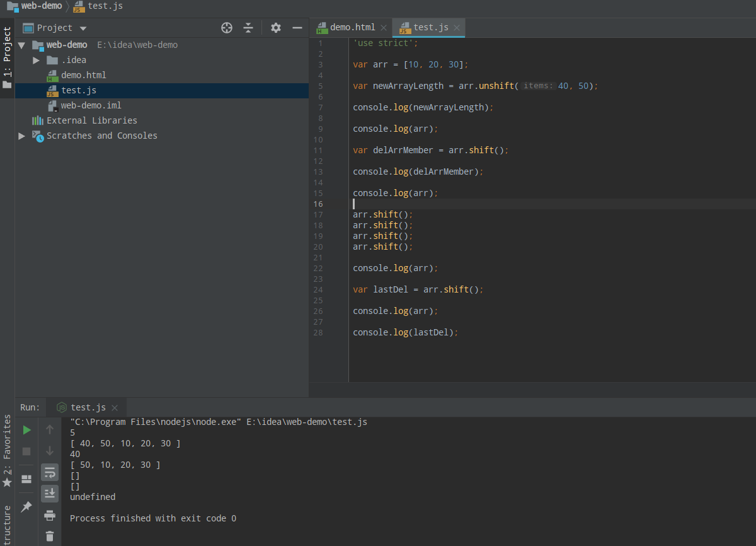756x546 pixels.
Task: Open the Structure side tool window
Action: (8, 525)
